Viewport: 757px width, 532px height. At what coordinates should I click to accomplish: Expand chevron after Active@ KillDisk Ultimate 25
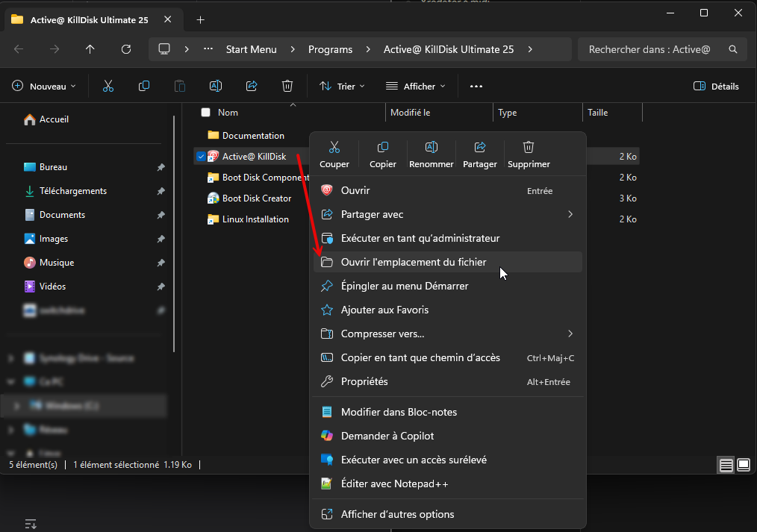pos(530,49)
